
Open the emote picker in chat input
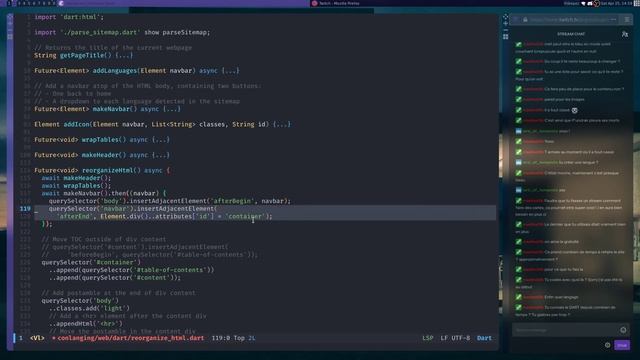pos(623,330)
